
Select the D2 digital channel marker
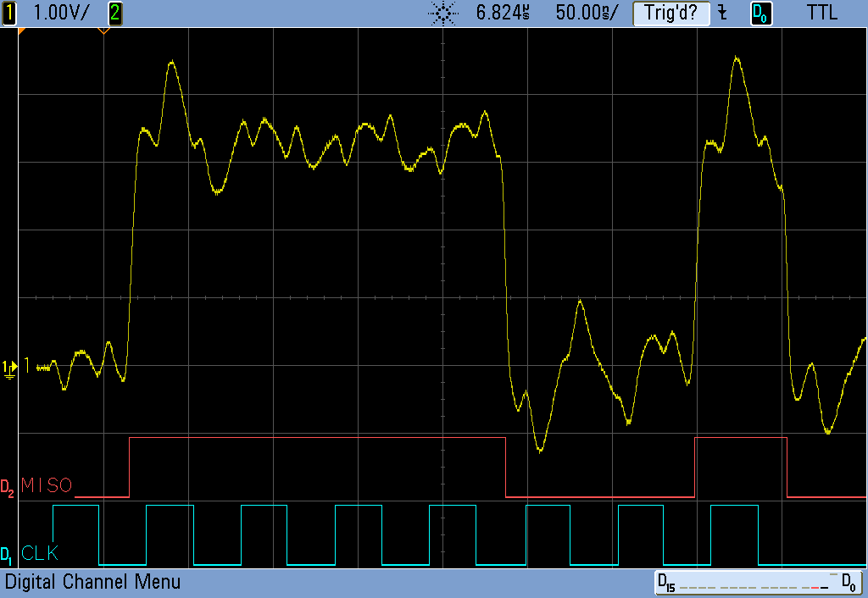[8, 488]
